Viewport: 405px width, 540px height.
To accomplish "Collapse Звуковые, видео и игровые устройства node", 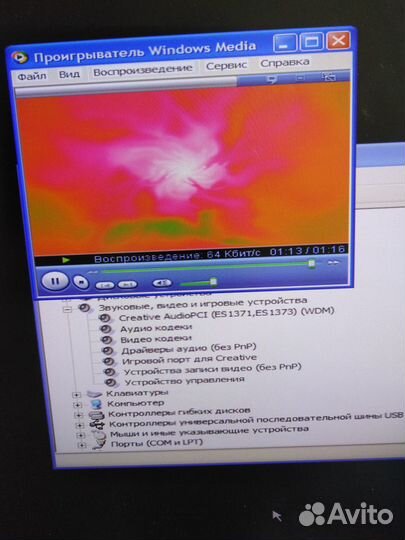I will point(67,310).
